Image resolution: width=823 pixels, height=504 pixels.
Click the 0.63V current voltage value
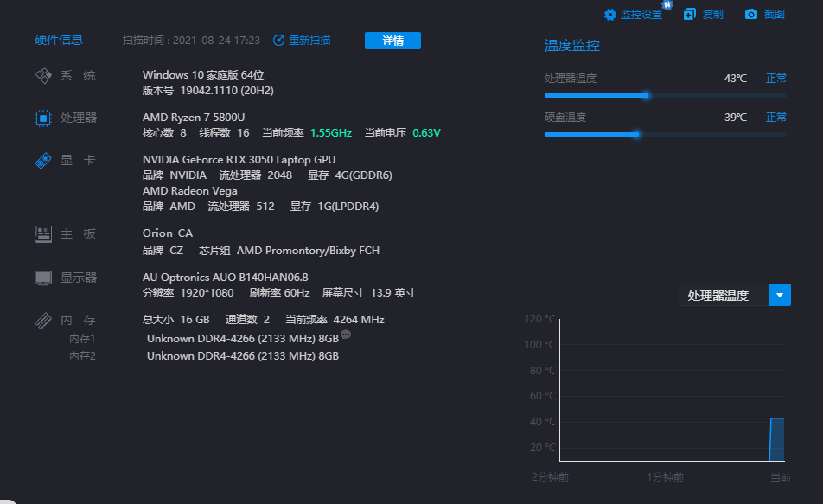(x=426, y=133)
